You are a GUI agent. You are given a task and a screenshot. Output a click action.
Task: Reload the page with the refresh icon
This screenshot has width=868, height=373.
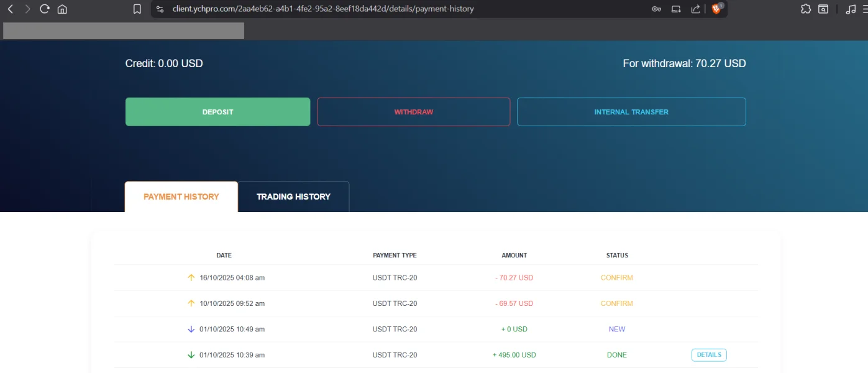(44, 9)
